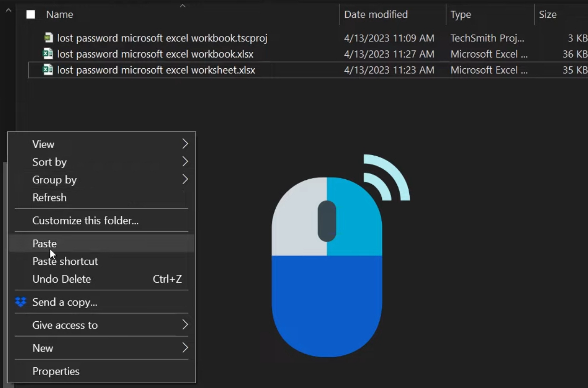Click the date 4/13/2023 11:09 AM
This screenshot has height=388, width=588.
[x=389, y=38]
